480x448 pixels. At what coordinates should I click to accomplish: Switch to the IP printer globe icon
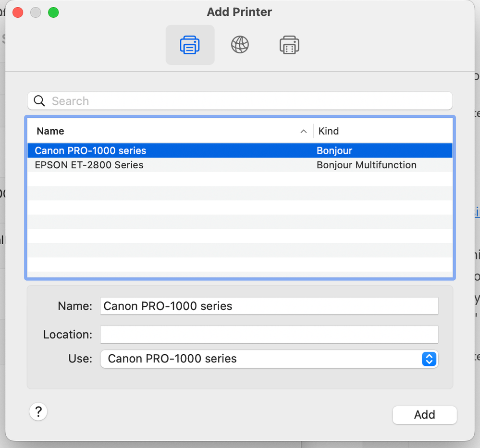click(x=240, y=45)
